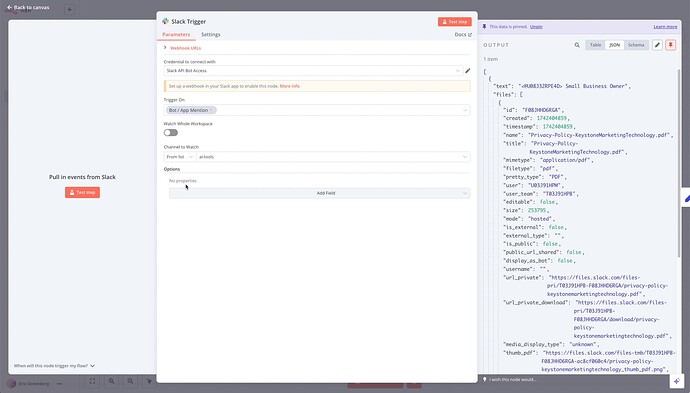This screenshot has width=690, height=393.
Task: Click the output panel vertical scrollbar
Action: click(679, 163)
